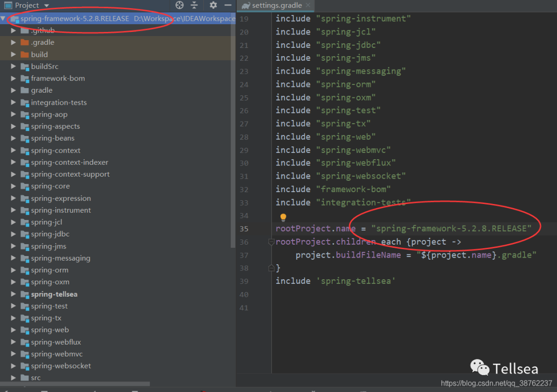
Task: Click the spring-web module folder icon
Action: pyautogui.click(x=25, y=330)
